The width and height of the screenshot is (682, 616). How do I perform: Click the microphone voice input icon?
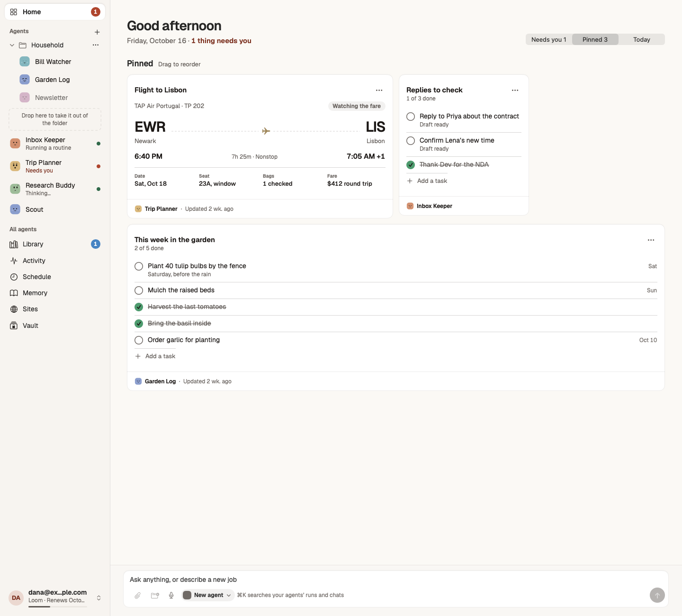[x=171, y=595]
